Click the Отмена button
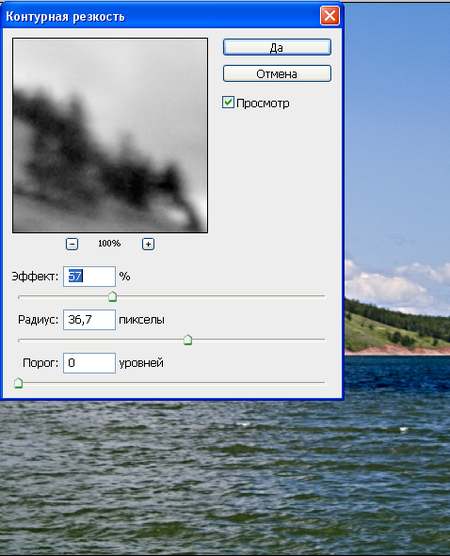 point(277,74)
